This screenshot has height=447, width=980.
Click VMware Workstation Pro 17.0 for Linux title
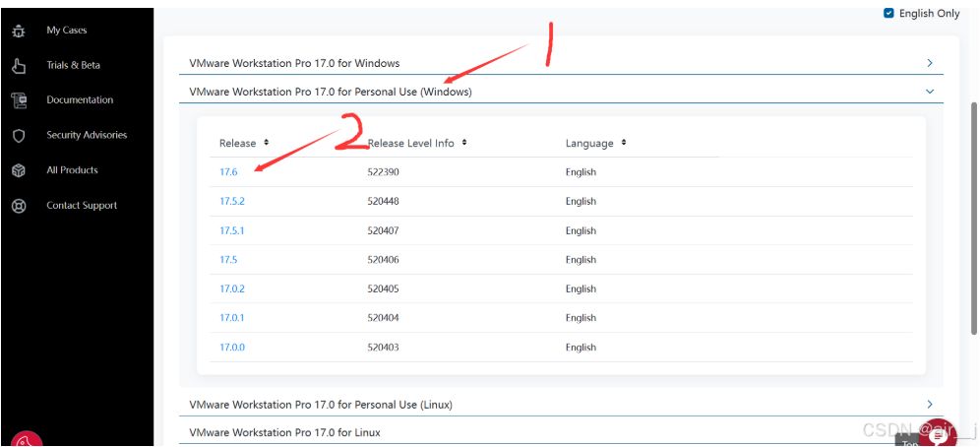[x=284, y=432]
